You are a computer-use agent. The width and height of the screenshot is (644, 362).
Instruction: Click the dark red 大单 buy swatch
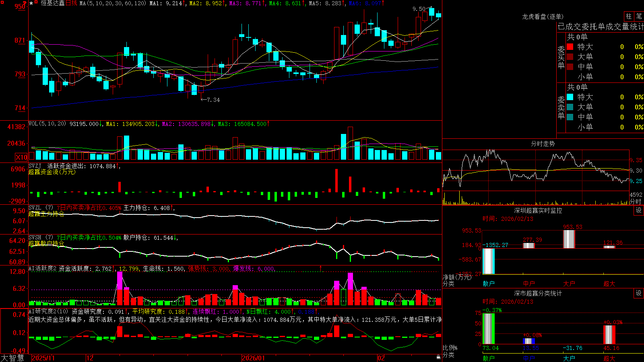pyautogui.click(x=570, y=57)
